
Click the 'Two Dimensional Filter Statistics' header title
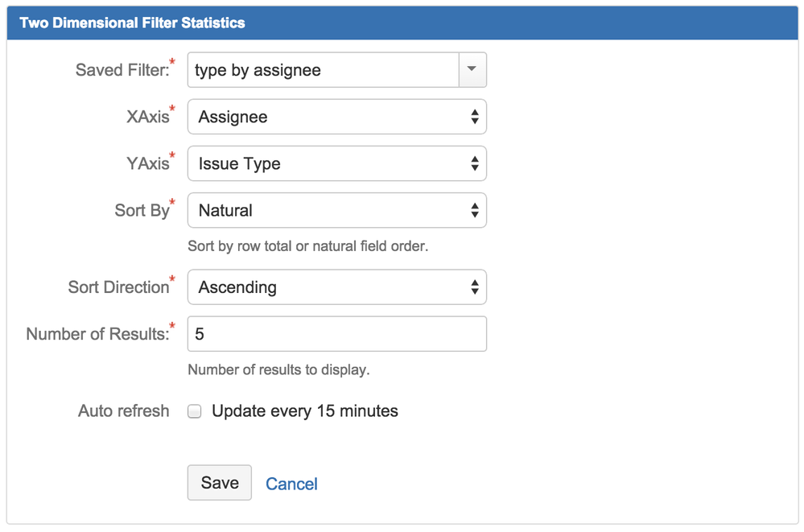132,23
